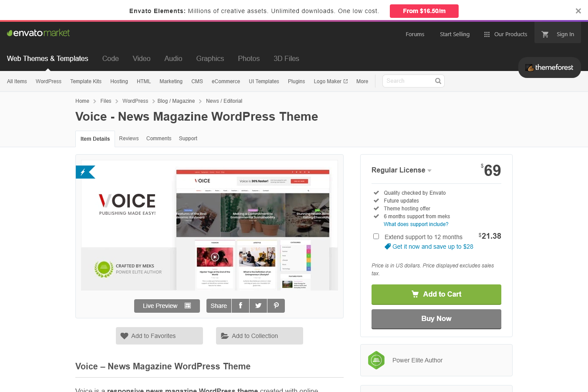Screen dimensions: 588x392
Task: Click the Power Elite Author text
Action: pyautogui.click(x=417, y=360)
